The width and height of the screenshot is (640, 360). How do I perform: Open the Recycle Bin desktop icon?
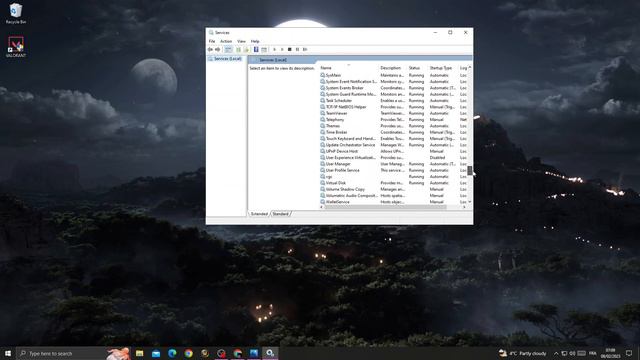pos(16,13)
